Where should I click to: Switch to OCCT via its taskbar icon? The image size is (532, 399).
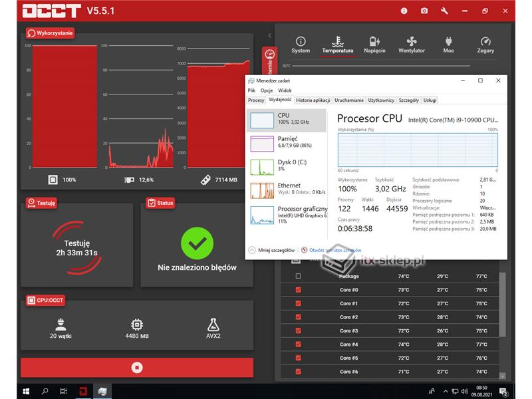83,391
